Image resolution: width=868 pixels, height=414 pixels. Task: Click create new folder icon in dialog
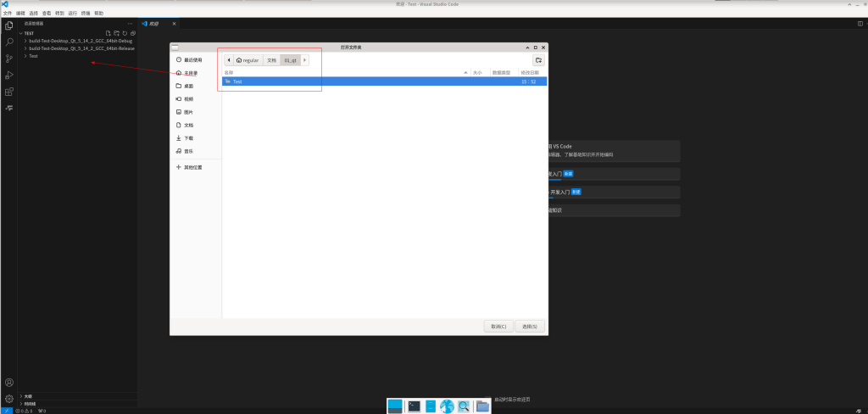click(538, 60)
